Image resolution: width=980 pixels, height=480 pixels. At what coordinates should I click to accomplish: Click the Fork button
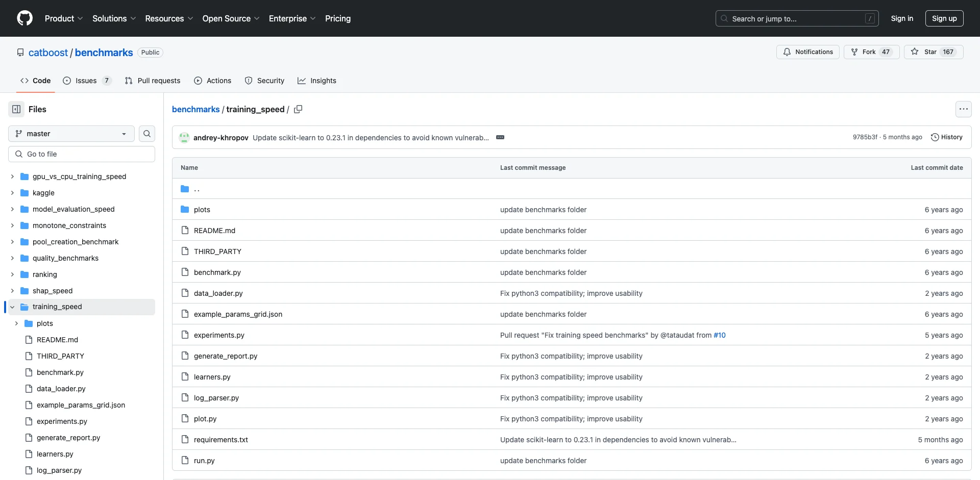coord(871,52)
